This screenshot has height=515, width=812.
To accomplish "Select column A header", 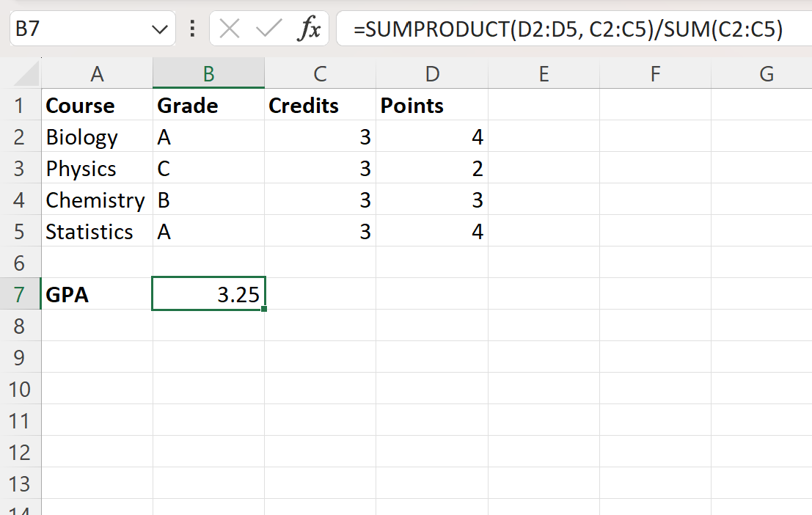I will coord(97,73).
